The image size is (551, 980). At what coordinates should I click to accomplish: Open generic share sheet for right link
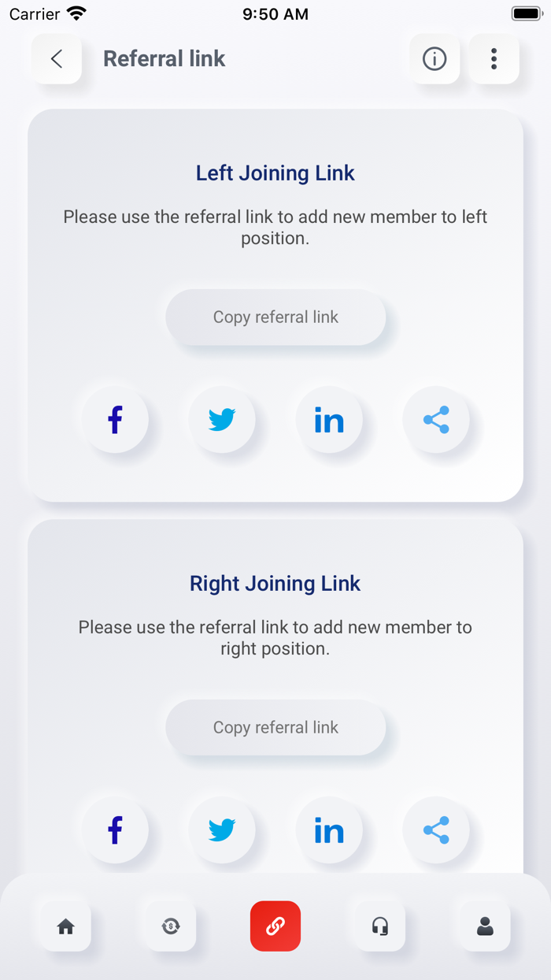[437, 830]
